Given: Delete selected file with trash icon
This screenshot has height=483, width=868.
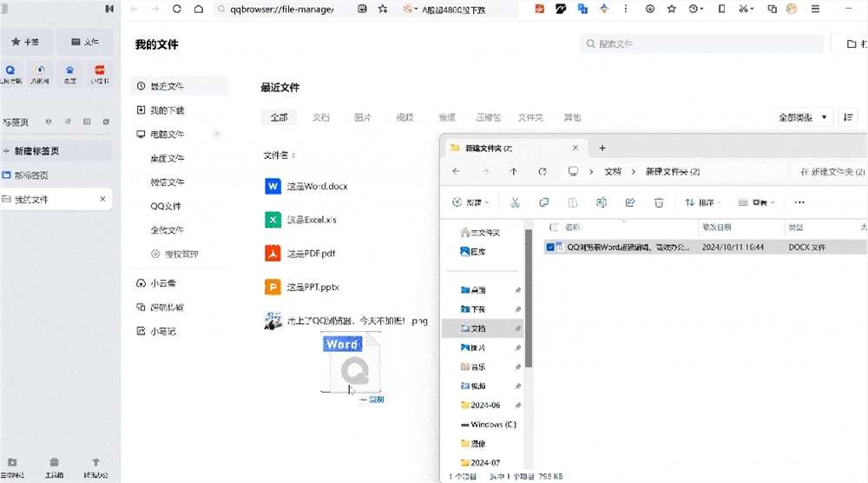Looking at the screenshot, I should point(659,202).
